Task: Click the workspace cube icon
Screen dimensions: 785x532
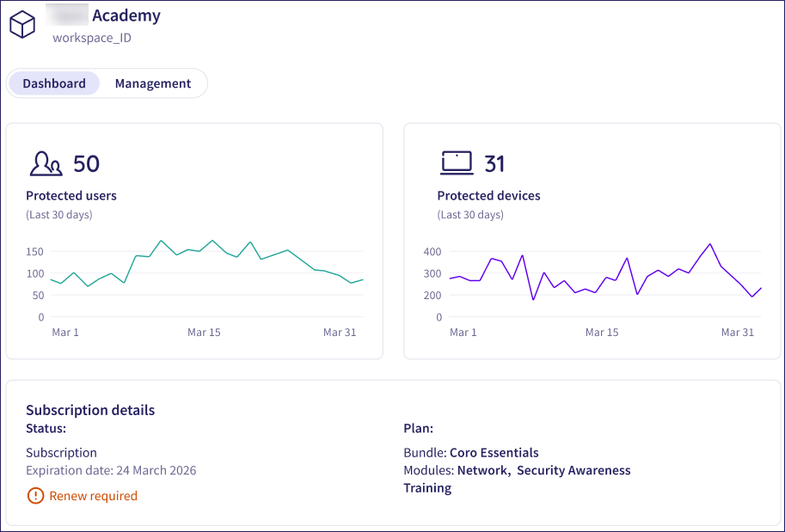Action: [22, 25]
